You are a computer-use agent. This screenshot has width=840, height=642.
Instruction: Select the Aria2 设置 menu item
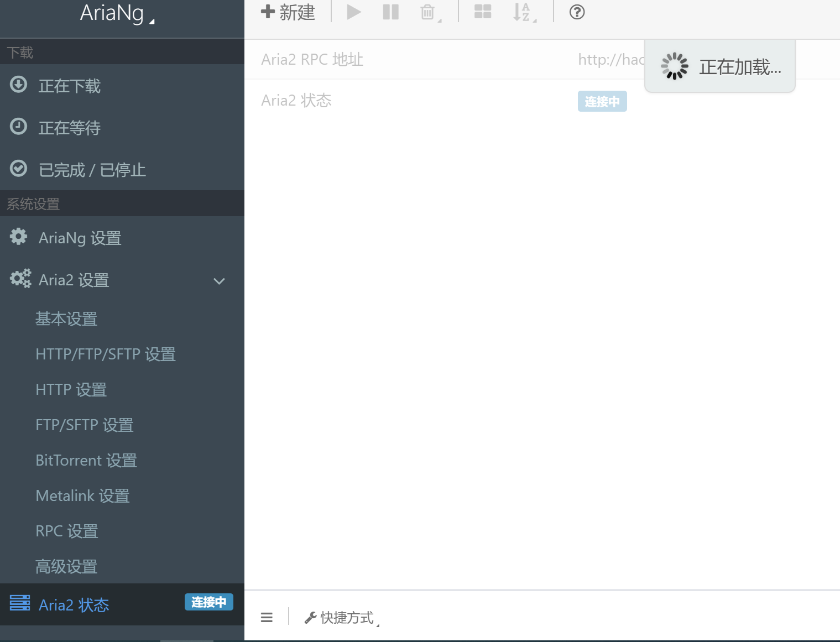(122, 280)
